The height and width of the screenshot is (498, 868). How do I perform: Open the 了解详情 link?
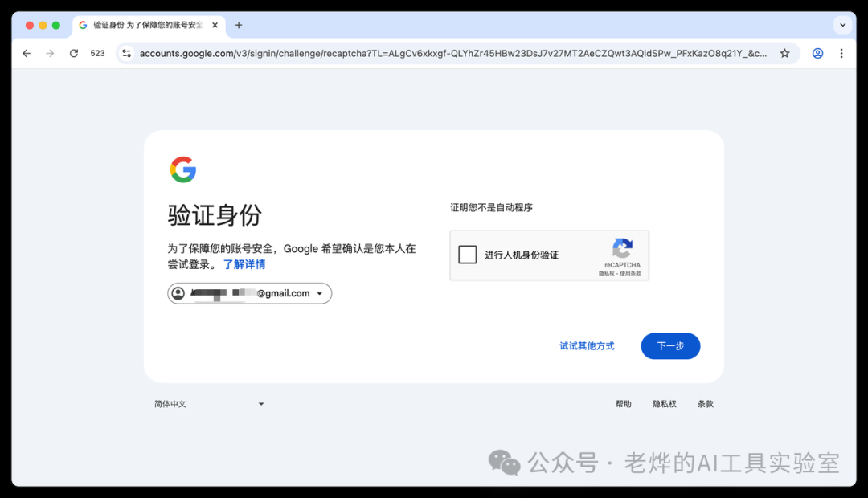click(x=244, y=264)
